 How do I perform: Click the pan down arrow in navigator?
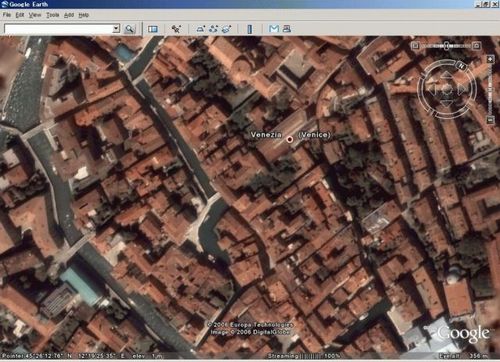pyautogui.click(x=446, y=103)
